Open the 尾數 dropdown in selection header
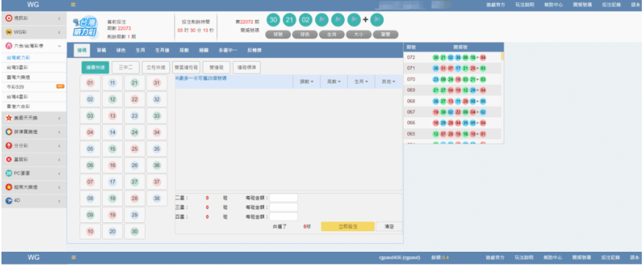This screenshot has height=265, width=644. [x=334, y=82]
